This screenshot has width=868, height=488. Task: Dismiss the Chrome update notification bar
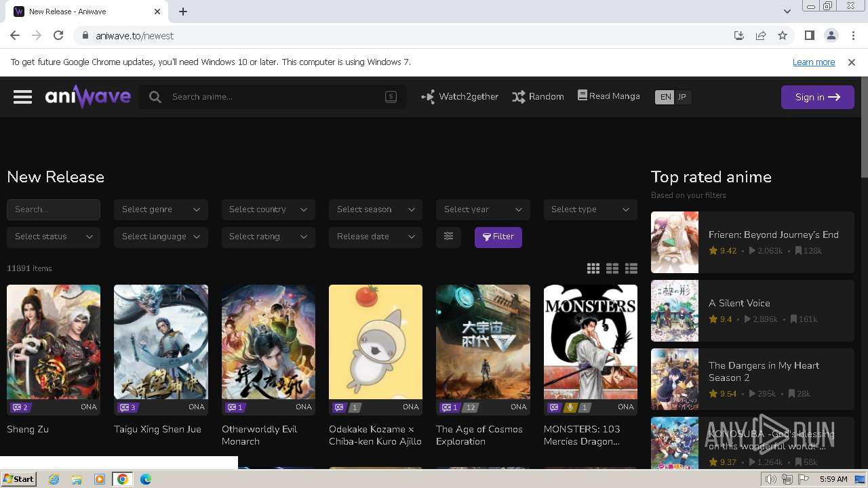pos(852,62)
